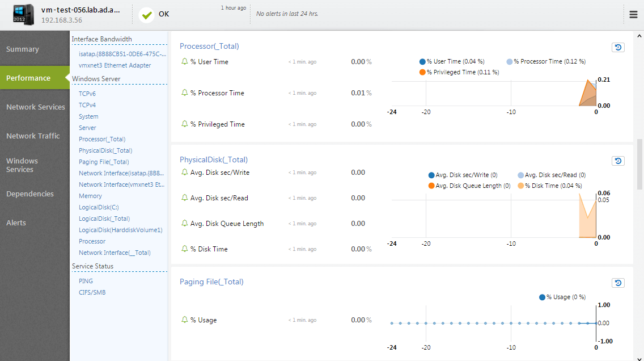Toggle % User Time legend series
Screen dimensions: 644x361
click(x=452, y=61)
